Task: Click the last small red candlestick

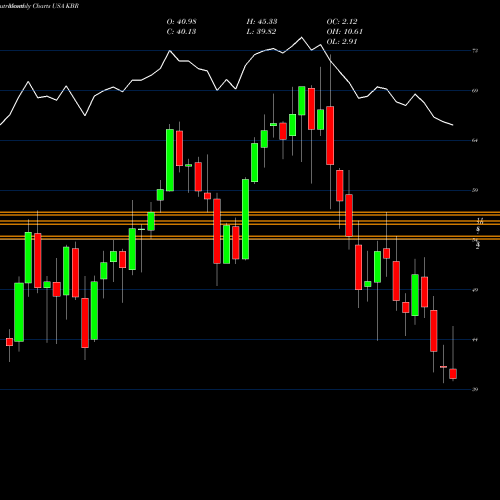Action: coord(453,374)
